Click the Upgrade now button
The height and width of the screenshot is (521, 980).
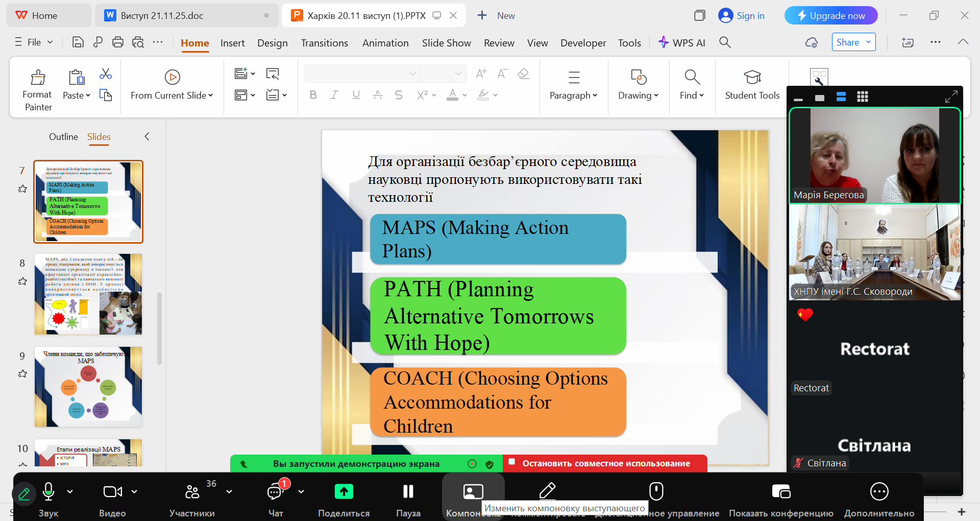830,16
